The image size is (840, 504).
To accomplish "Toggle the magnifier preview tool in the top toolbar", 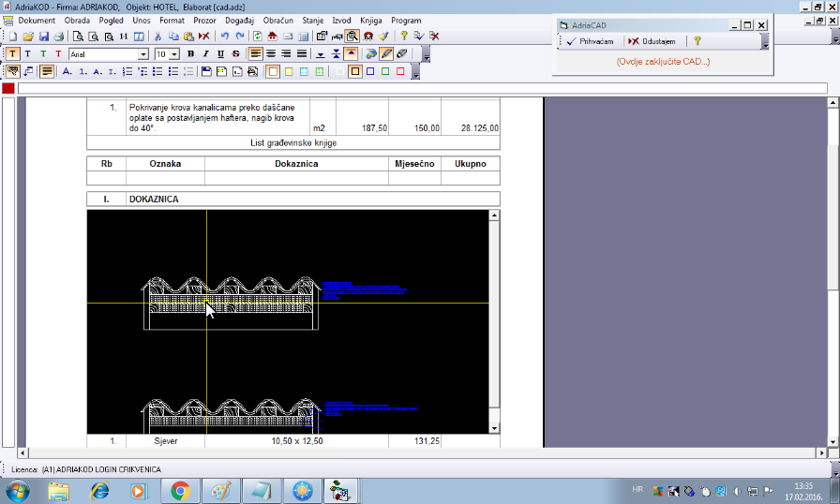I will click(352, 37).
